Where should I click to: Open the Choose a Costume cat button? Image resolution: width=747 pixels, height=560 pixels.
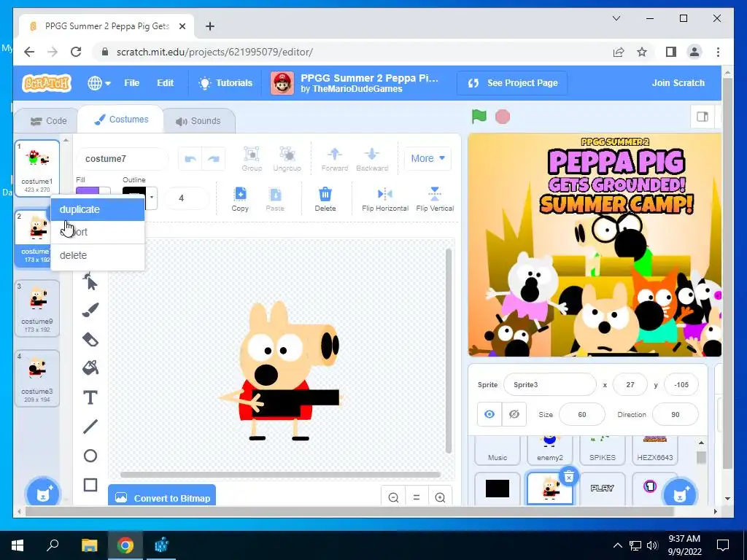tap(43, 494)
